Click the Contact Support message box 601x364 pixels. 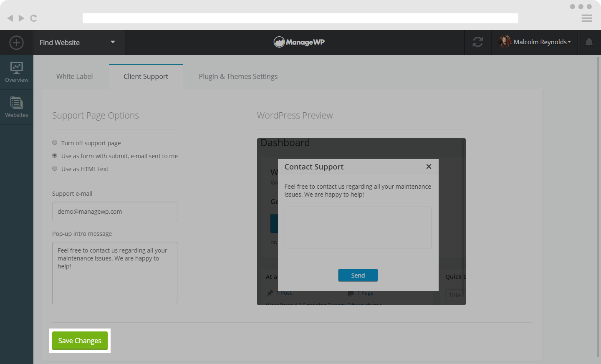click(358, 227)
